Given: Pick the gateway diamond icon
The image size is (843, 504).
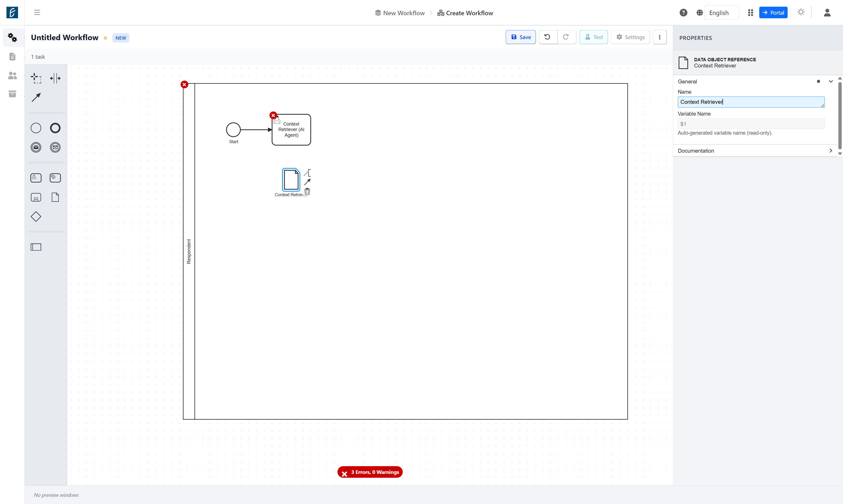Looking at the screenshot, I should [x=36, y=217].
